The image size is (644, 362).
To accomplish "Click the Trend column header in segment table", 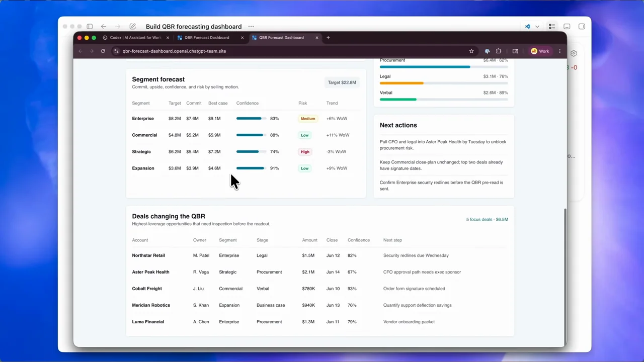I will click(332, 104).
